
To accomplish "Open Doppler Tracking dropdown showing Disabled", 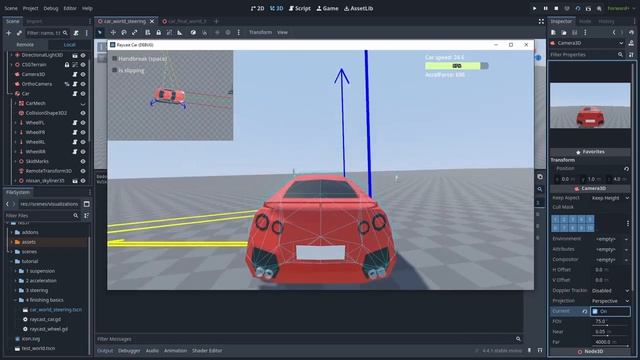I will pos(610,291).
